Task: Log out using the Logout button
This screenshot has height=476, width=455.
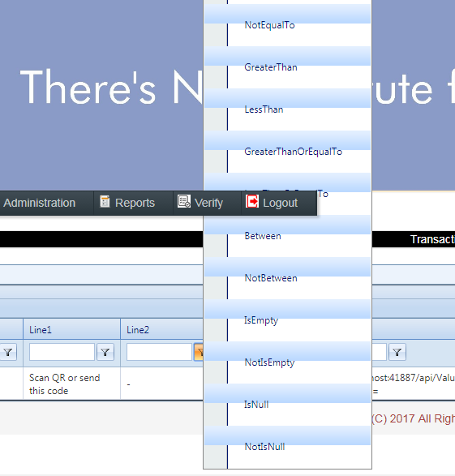Action: point(279,203)
